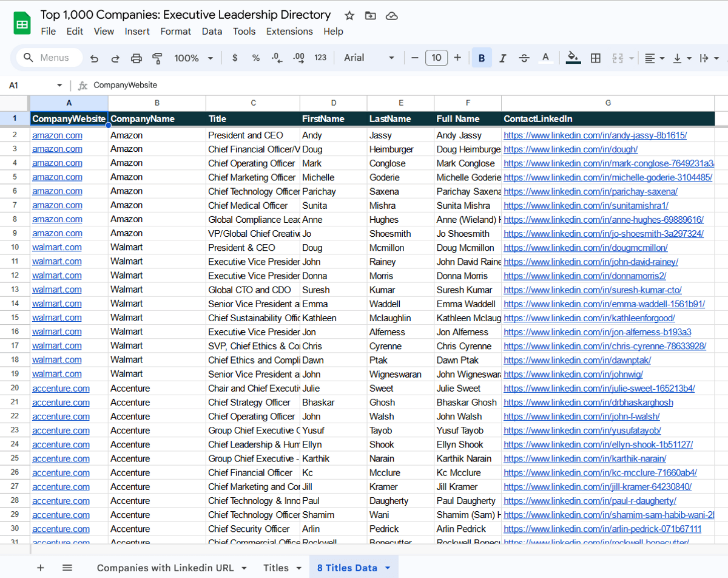The width and height of the screenshot is (728, 578).
Task: Select the paint format roller tool
Action: pyautogui.click(x=157, y=58)
